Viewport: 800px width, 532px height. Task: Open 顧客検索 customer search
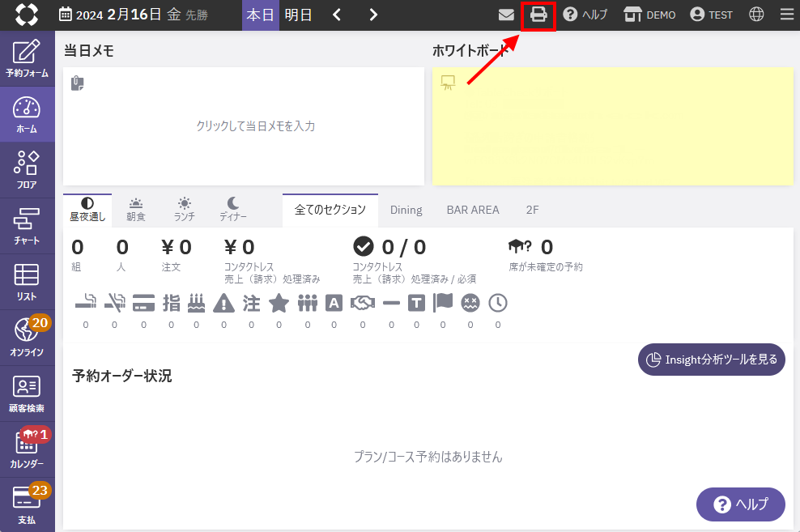pos(27,394)
